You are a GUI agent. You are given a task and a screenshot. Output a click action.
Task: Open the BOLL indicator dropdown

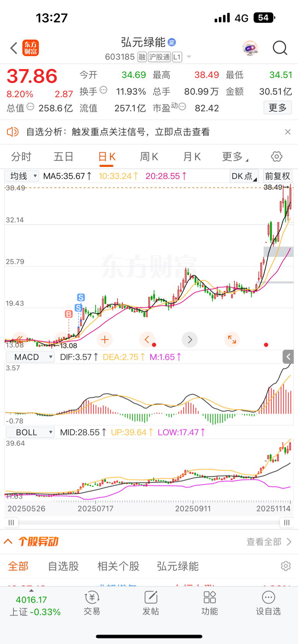[x=30, y=432]
